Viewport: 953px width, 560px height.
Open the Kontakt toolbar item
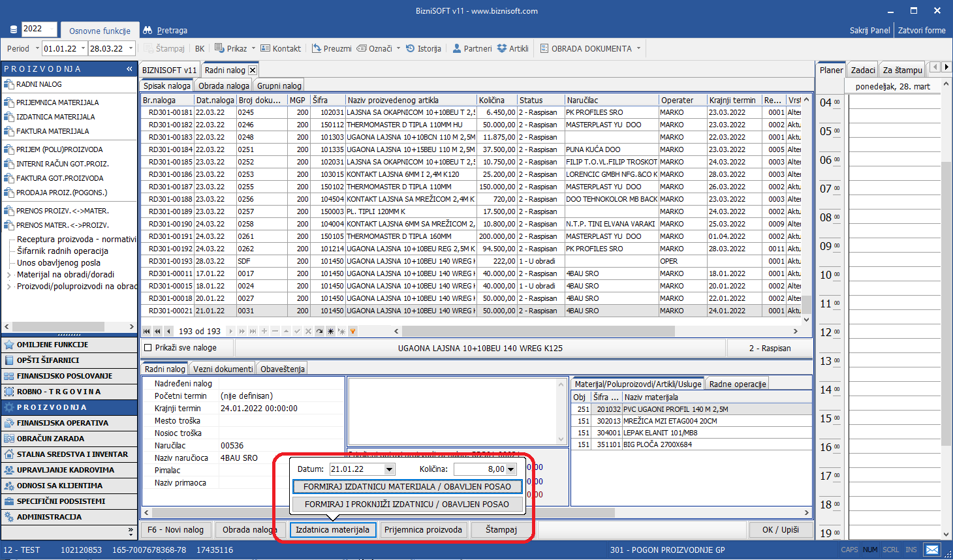(281, 48)
